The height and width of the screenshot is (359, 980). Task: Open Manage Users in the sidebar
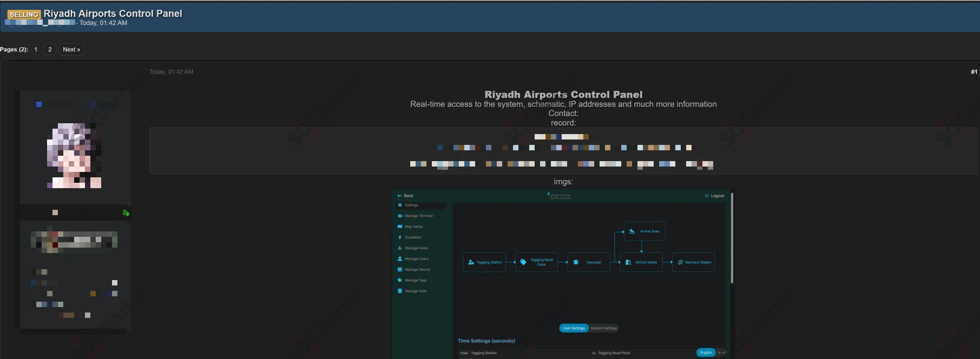(417, 259)
